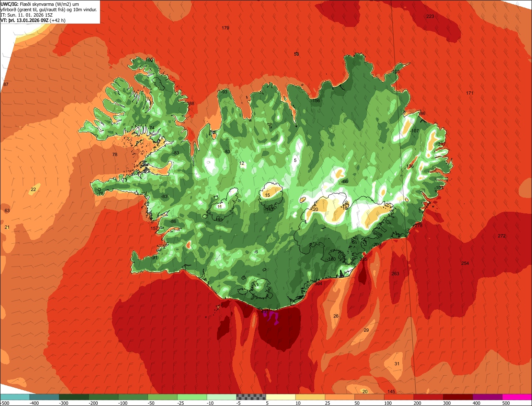The width and height of the screenshot is (532, 406).
Task: Click the dark teal -400 to -300 legend swatch
Action: (x=44, y=397)
